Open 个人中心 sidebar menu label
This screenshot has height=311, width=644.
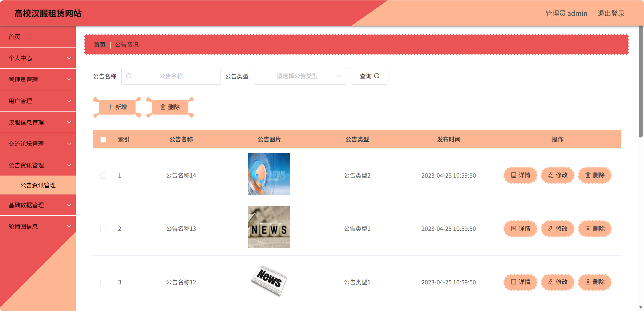20,58
